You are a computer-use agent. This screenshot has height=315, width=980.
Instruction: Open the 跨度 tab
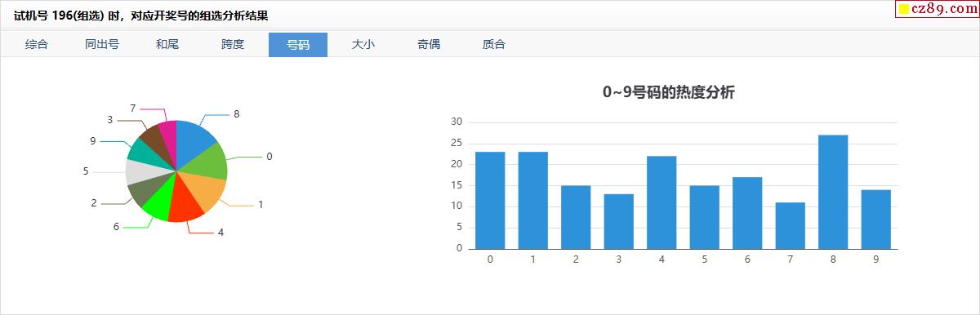click(233, 45)
